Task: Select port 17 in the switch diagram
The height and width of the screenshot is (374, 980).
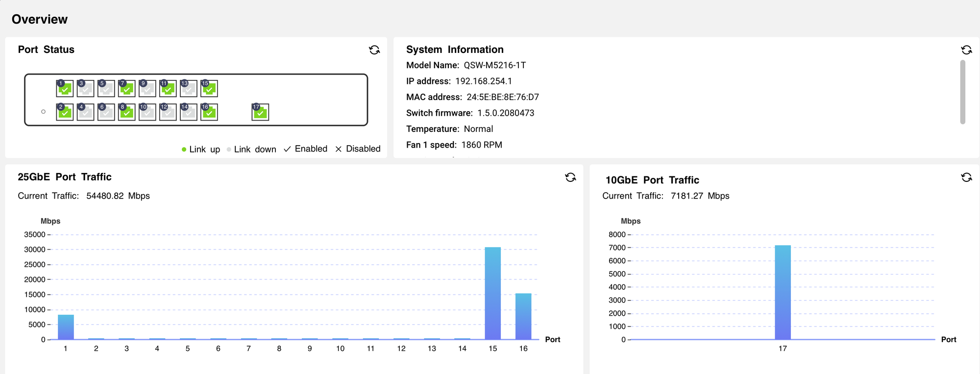Action: 260,112
